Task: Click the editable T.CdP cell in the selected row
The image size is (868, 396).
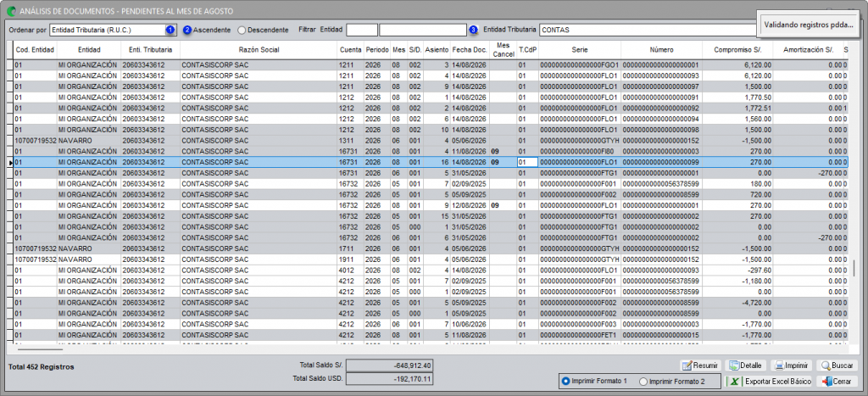Action: click(527, 162)
